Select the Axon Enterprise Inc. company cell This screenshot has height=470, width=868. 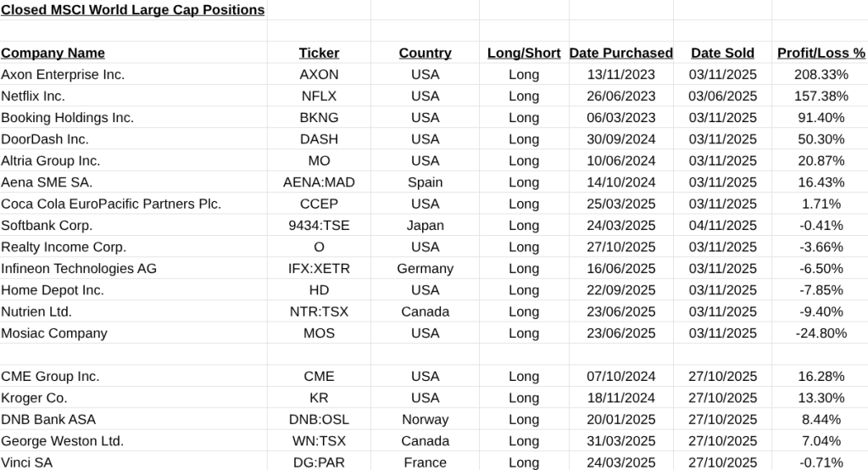(x=63, y=75)
